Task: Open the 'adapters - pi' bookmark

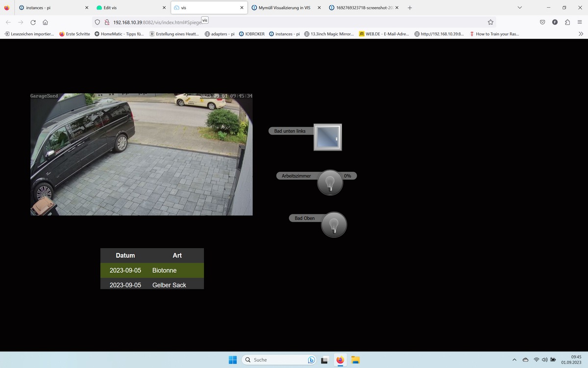Action: click(x=220, y=34)
